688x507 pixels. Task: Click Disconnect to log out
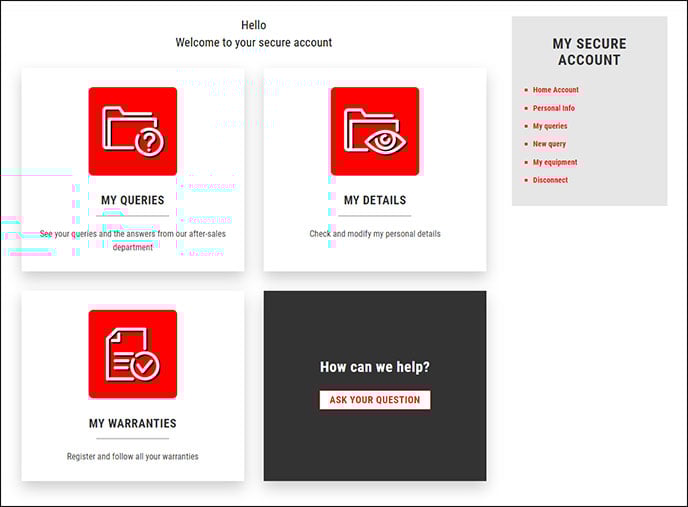pos(550,180)
